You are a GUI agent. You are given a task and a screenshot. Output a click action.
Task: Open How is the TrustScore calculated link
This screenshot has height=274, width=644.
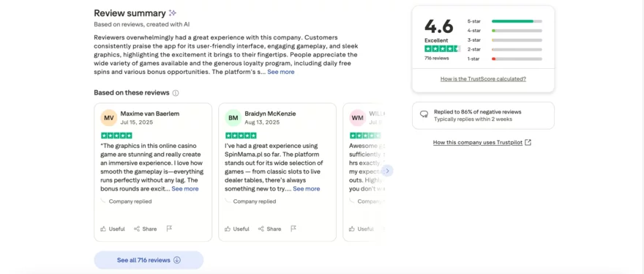click(x=483, y=79)
